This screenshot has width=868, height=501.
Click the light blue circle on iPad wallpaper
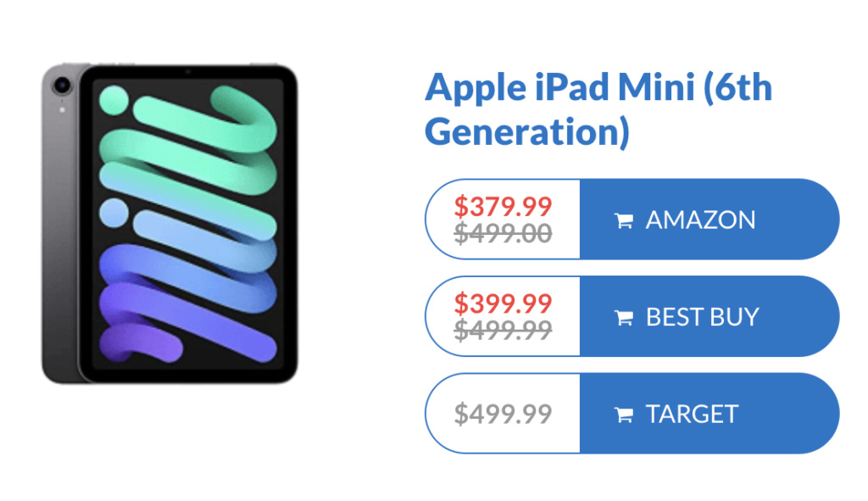pyautogui.click(x=114, y=213)
